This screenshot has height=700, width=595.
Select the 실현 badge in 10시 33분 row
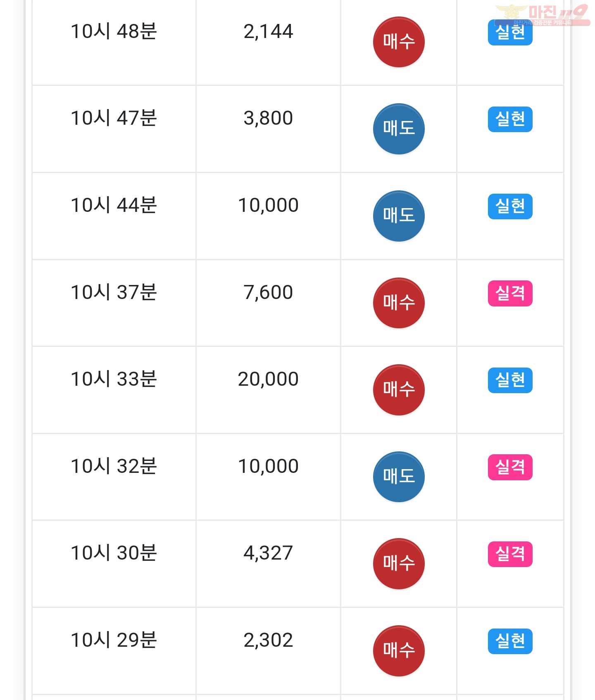click(x=510, y=380)
